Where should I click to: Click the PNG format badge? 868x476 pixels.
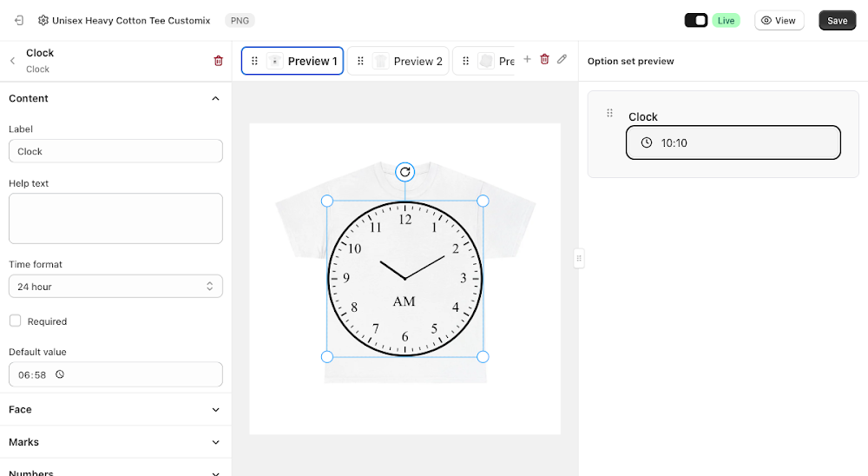coord(240,21)
